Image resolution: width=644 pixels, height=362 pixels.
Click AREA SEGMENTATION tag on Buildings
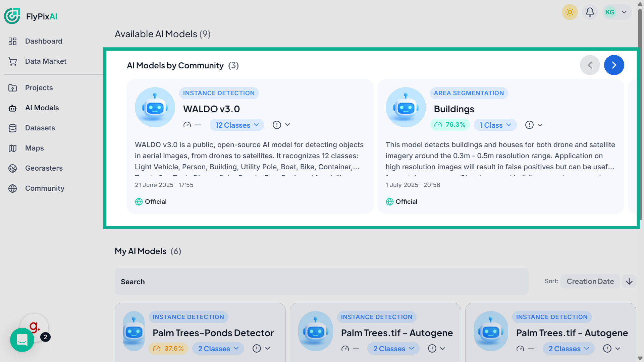tap(469, 93)
